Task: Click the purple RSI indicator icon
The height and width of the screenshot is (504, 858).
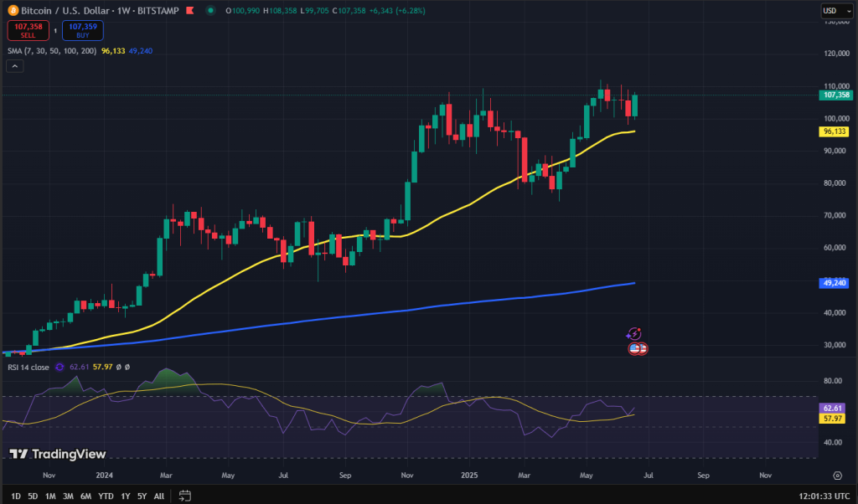Action: pos(59,368)
